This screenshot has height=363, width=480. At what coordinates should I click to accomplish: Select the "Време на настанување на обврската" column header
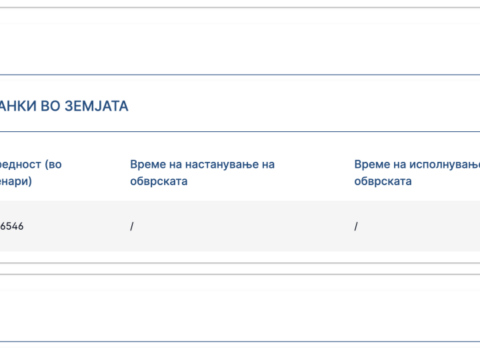pos(202,173)
